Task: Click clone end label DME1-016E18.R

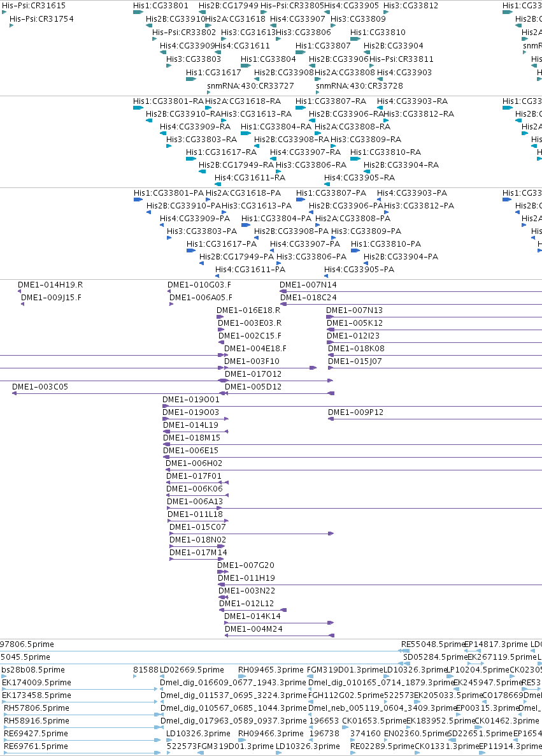Action: pyautogui.click(x=248, y=310)
